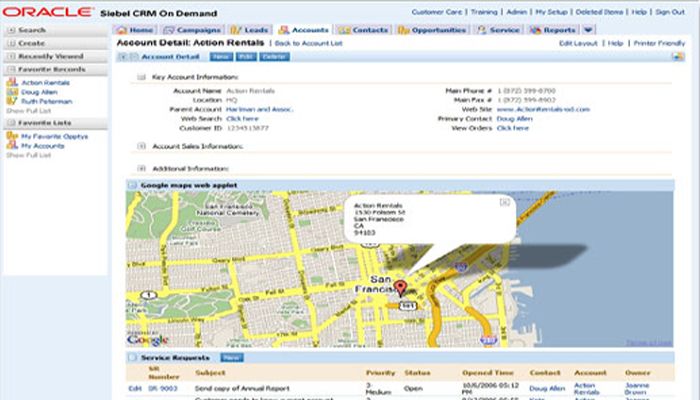
Task: Open the more tabs dropdown arrow
Action: point(588,30)
